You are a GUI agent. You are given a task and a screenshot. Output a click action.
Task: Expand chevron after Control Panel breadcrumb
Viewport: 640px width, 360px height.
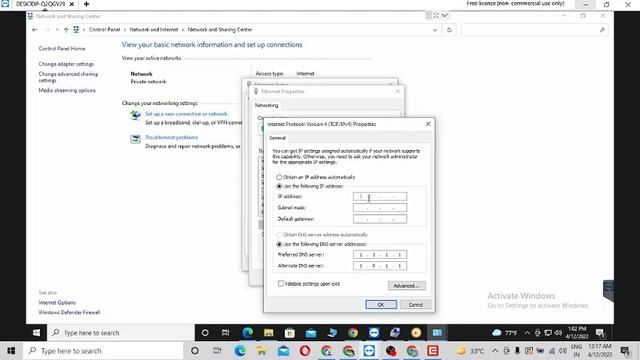click(125, 30)
